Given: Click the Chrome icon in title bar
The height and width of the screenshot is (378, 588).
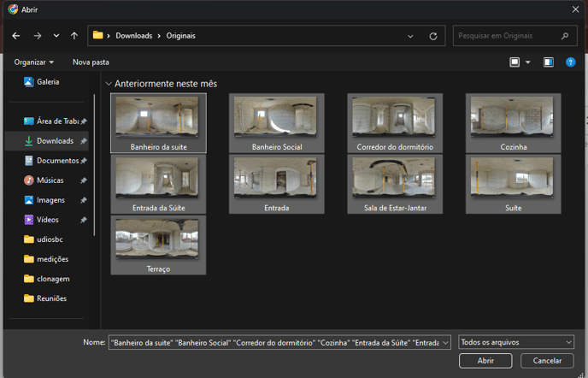Looking at the screenshot, I should pos(13,9).
